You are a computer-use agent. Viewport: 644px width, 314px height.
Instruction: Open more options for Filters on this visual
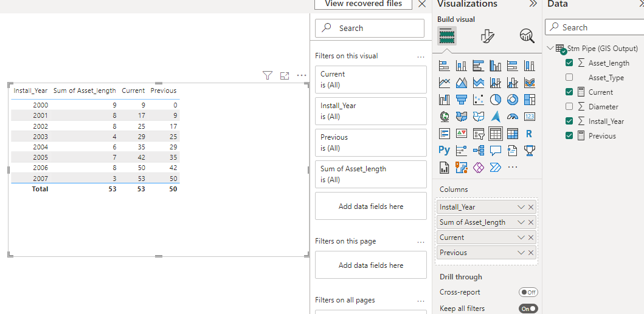click(421, 56)
